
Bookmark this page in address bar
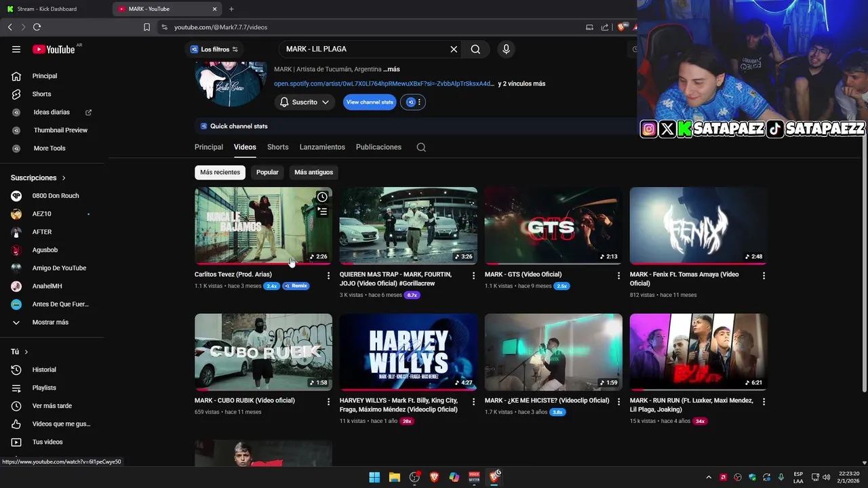pos(146,27)
